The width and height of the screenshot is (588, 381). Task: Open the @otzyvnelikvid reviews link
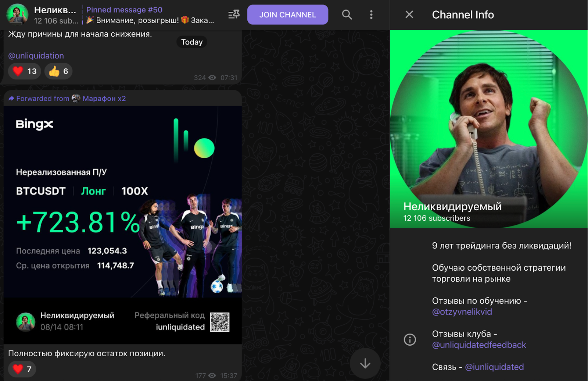click(462, 312)
